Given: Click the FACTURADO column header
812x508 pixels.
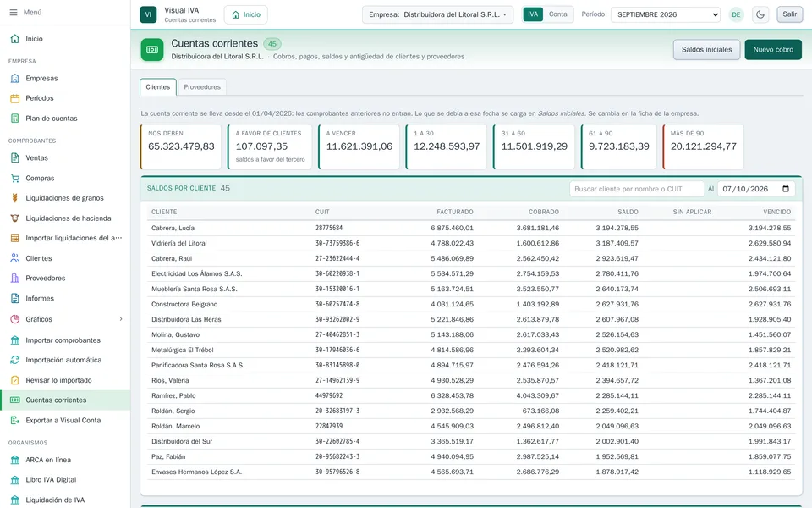Looking at the screenshot, I should tap(455, 212).
